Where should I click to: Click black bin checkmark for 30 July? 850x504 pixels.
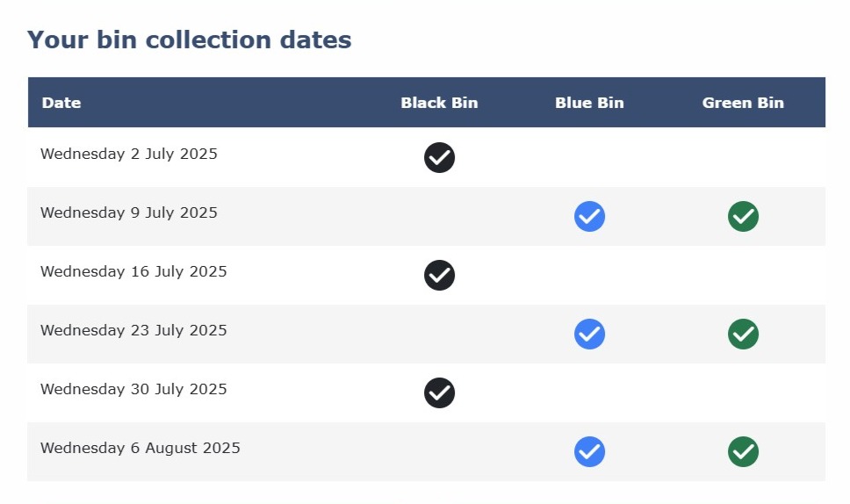click(439, 392)
